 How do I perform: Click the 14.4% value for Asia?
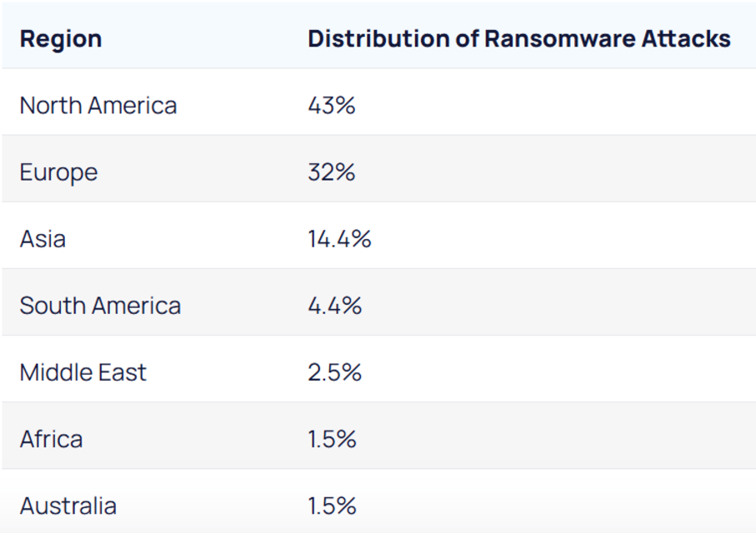339,239
